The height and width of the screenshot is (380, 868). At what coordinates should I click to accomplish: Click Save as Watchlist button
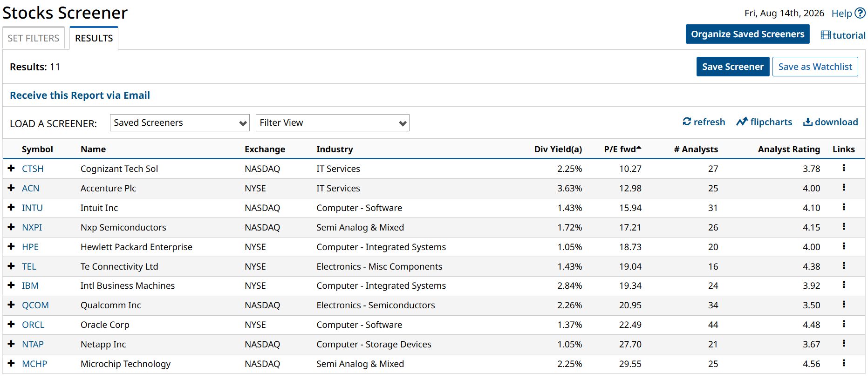tap(815, 67)
